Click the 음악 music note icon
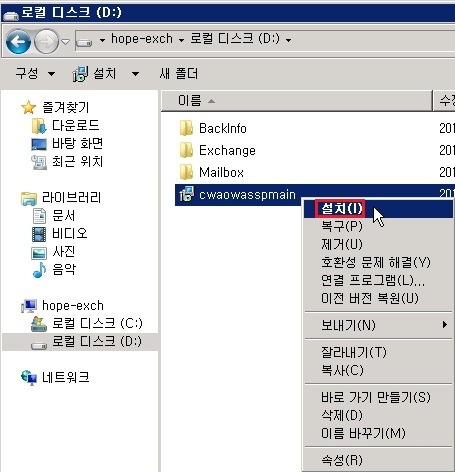Image resolution: width=455 pixels, height=472 pixels. tap(39, 270)
